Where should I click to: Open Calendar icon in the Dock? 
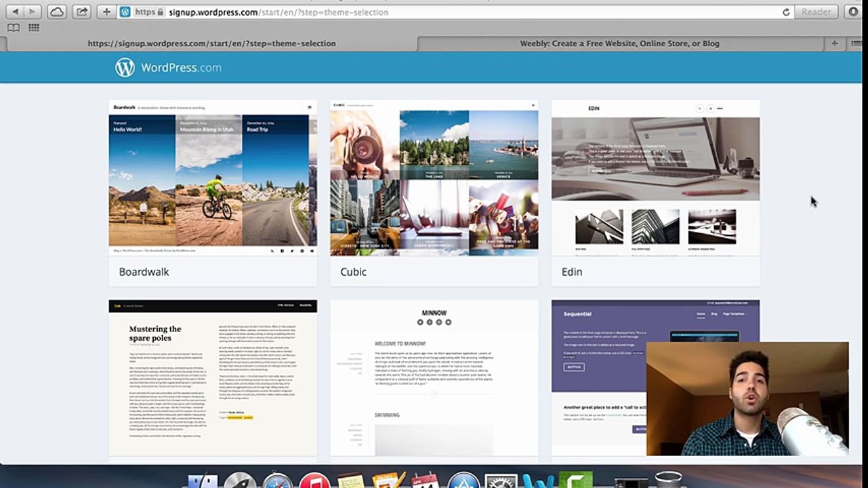(426, 481)
